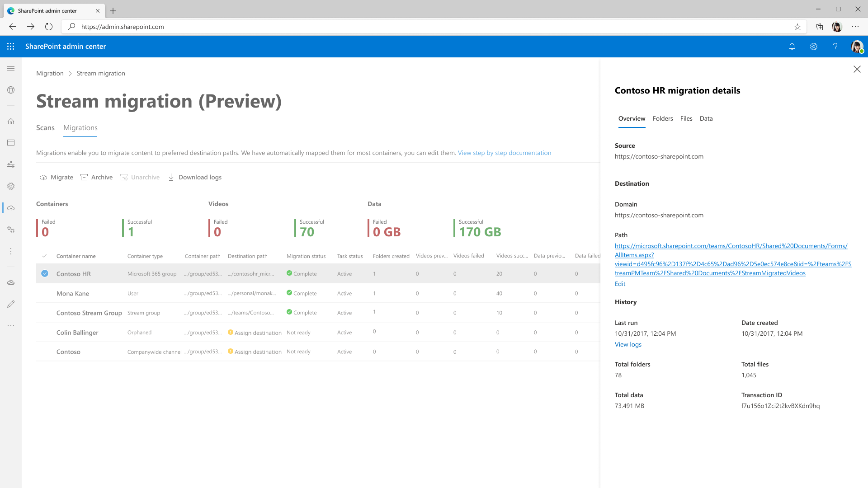Click the Archive action icon
868x488 pixels.
point(85,177)
